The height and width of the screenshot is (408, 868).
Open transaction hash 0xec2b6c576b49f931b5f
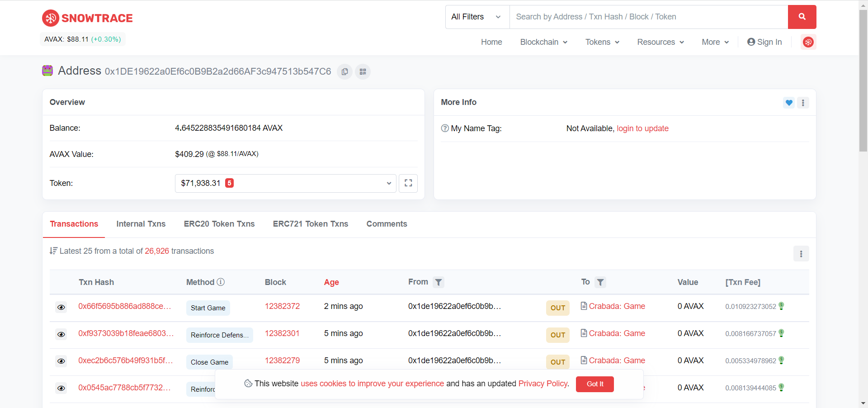click(x=126, y=361)
